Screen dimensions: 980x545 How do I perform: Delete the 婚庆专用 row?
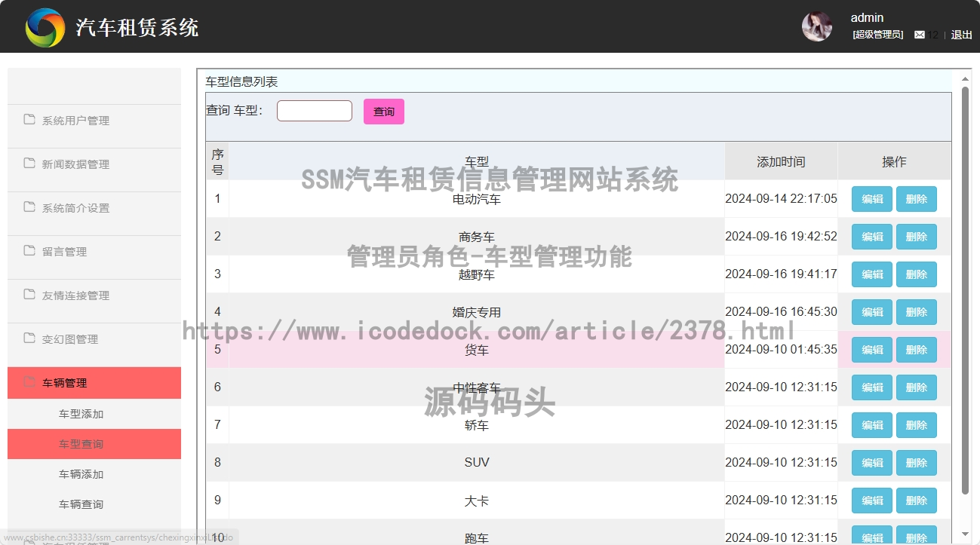[x=917, y=312]
